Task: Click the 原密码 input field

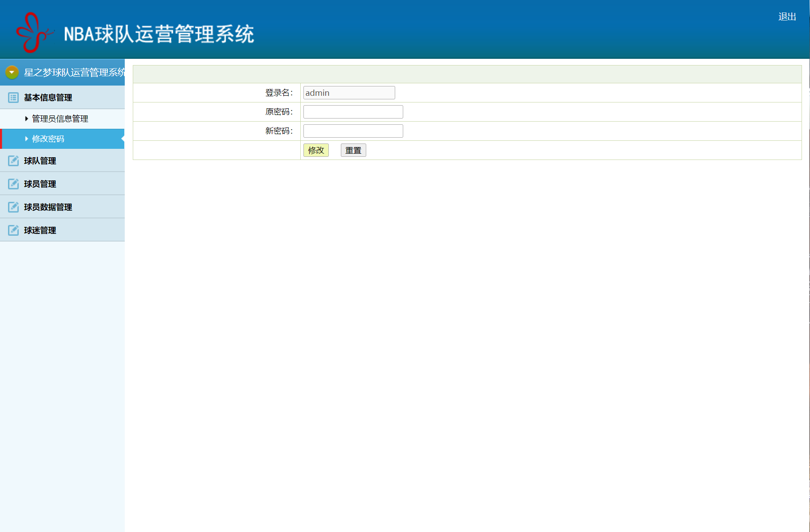Action: click(x=352, y=111)
